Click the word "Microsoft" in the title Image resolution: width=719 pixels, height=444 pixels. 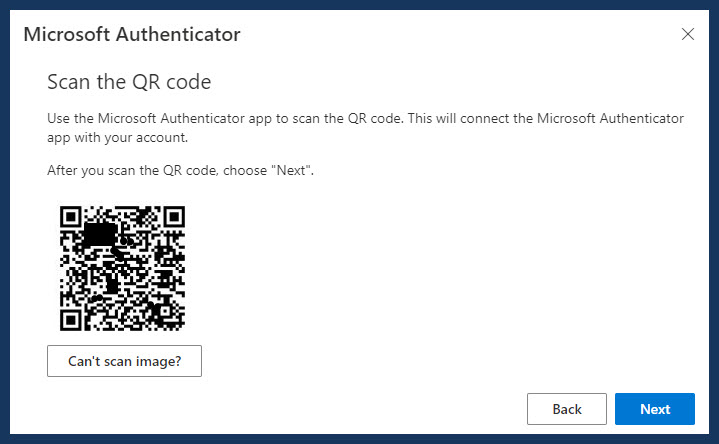(66, 34)
